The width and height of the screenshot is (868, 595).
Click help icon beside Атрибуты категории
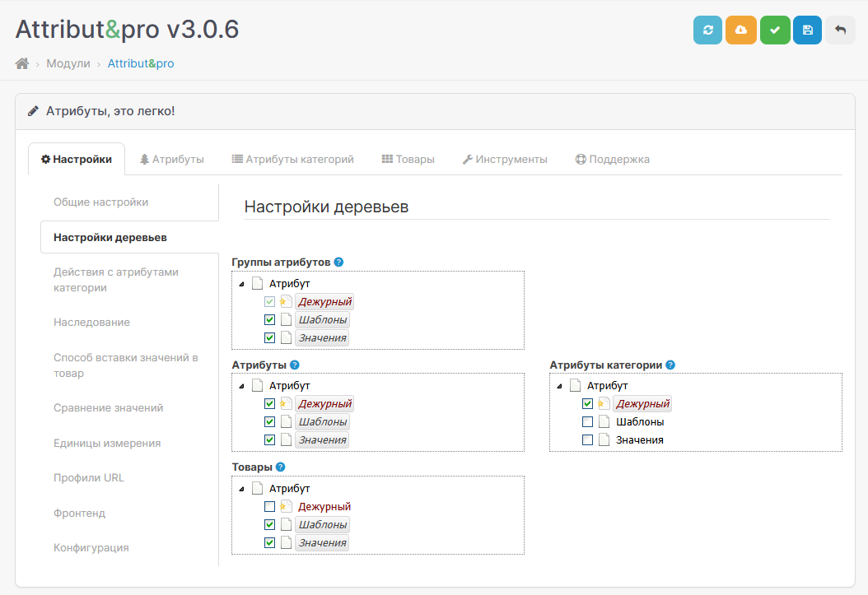click(x=670, y=365)
